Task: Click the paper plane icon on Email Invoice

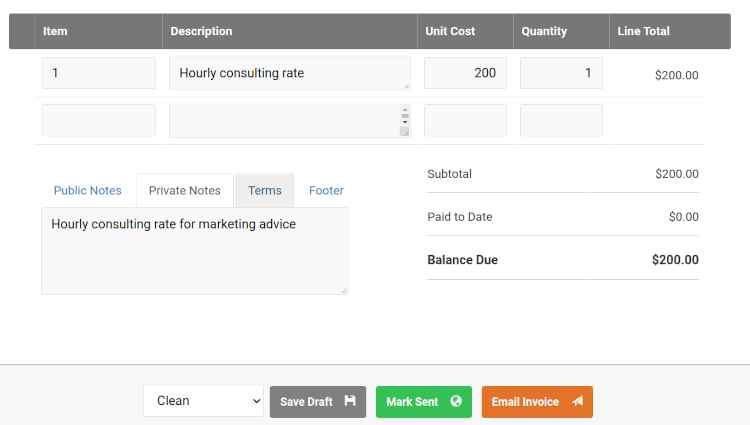Action: [578, 401]
